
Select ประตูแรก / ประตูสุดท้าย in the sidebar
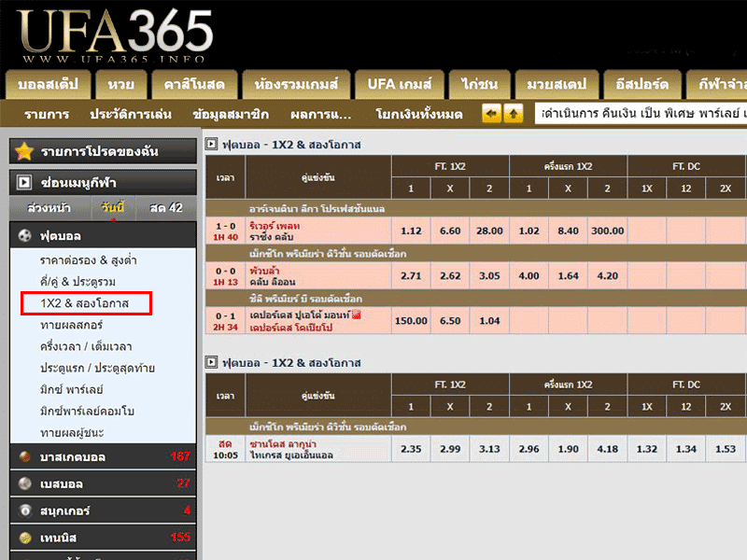(98, 368)
